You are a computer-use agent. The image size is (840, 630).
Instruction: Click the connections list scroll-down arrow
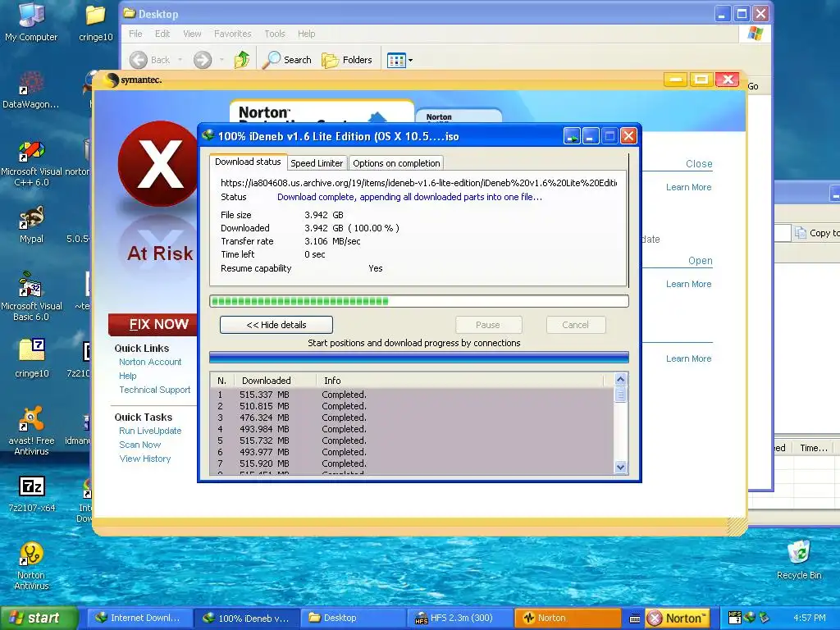click(x=620, y=467)
